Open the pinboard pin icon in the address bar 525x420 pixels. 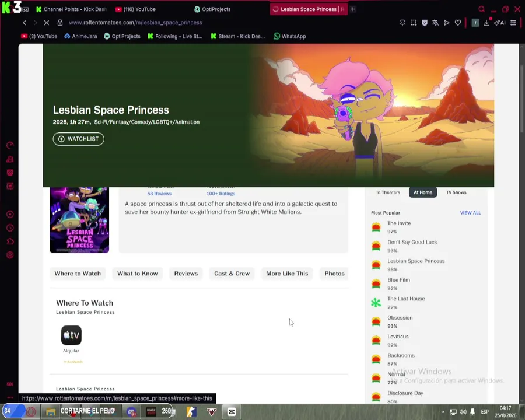402,23
